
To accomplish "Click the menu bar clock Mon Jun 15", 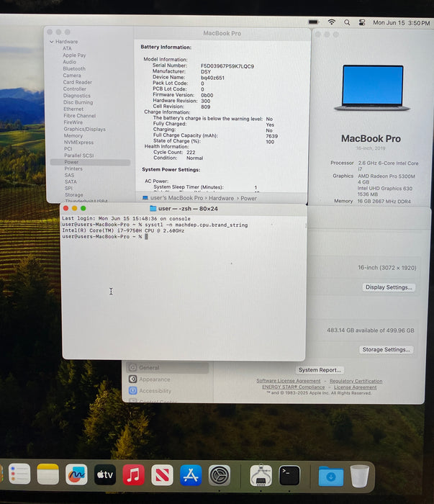I will tap(401, 23).
